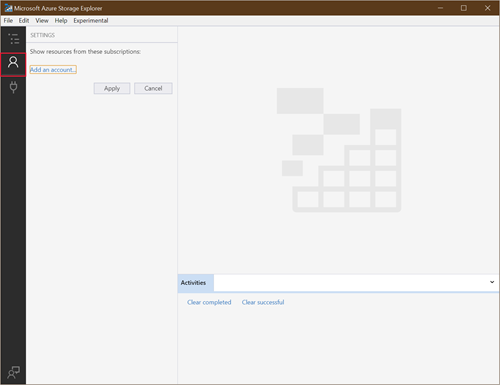Click the Cancel button
500x385 pixels.
click(153, 88)
